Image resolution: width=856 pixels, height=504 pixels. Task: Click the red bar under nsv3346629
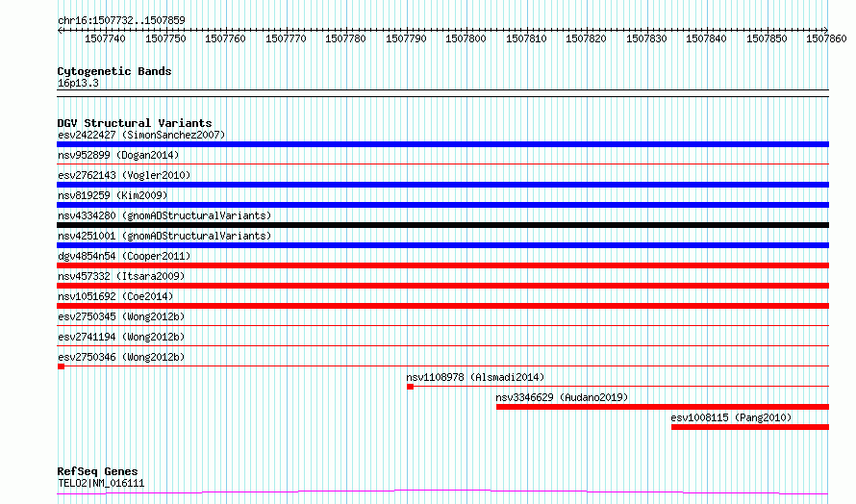coord(663,407)
